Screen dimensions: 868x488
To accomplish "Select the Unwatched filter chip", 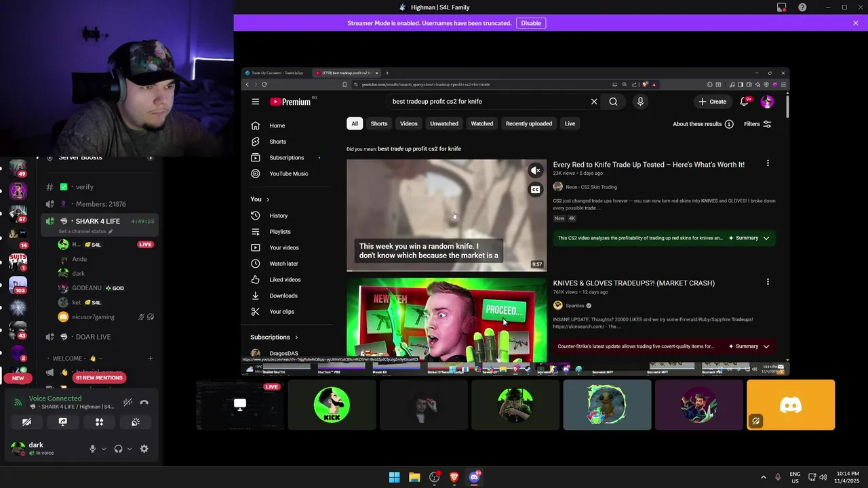I will pyautogui.click(x=444, y=123).
